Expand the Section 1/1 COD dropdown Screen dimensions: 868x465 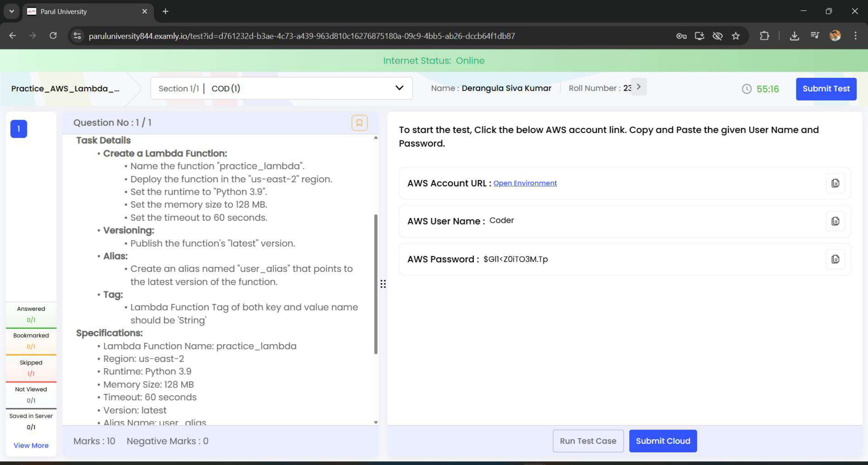coord(282,88)
